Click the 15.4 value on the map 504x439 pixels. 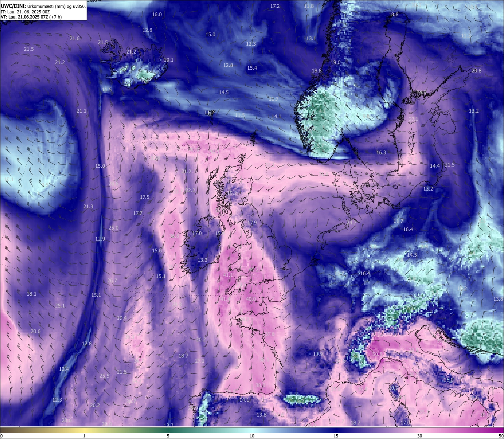(x=252, y=68)
